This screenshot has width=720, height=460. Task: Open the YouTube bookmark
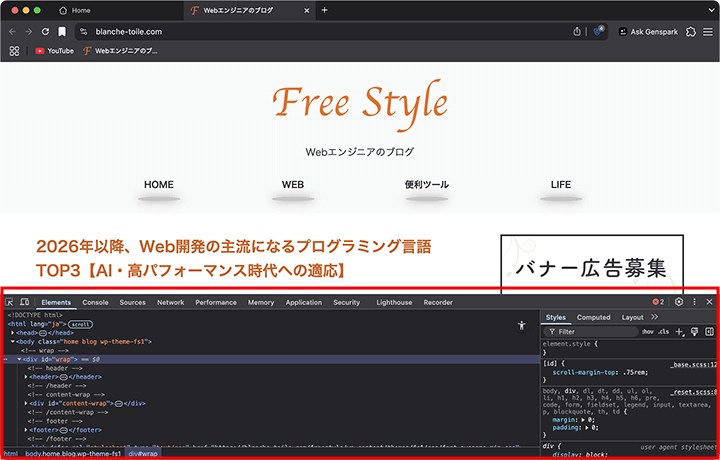click(x=55, y=51)
